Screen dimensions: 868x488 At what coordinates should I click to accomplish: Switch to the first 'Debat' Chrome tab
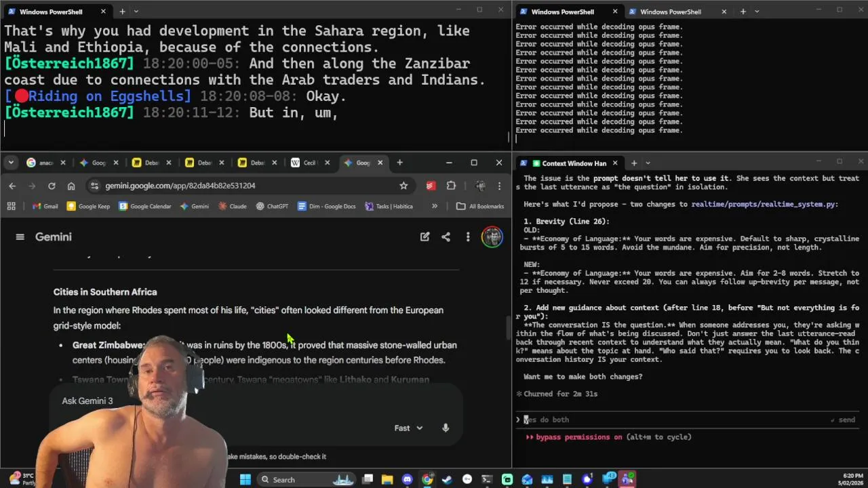[x=151, y=163]
